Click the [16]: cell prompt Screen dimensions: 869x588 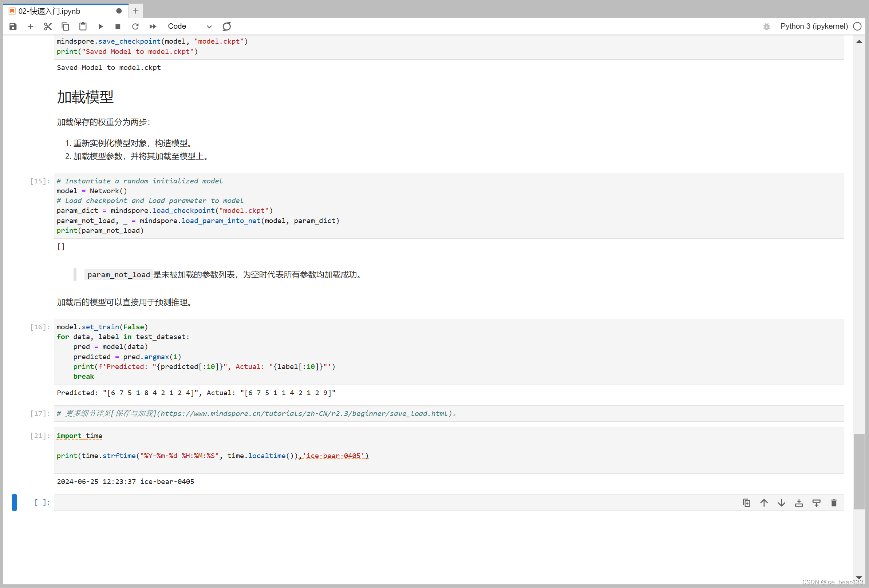click(x=40, y=327)
